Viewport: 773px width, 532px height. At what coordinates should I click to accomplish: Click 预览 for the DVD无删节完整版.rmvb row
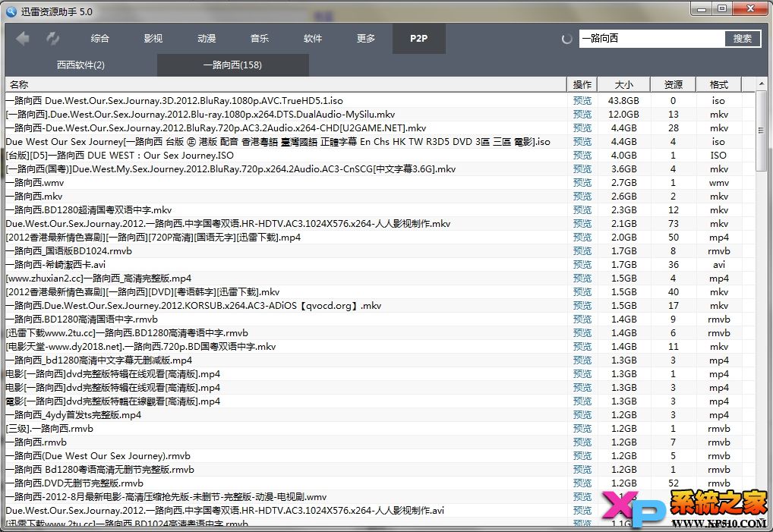(x=582, y=483)
